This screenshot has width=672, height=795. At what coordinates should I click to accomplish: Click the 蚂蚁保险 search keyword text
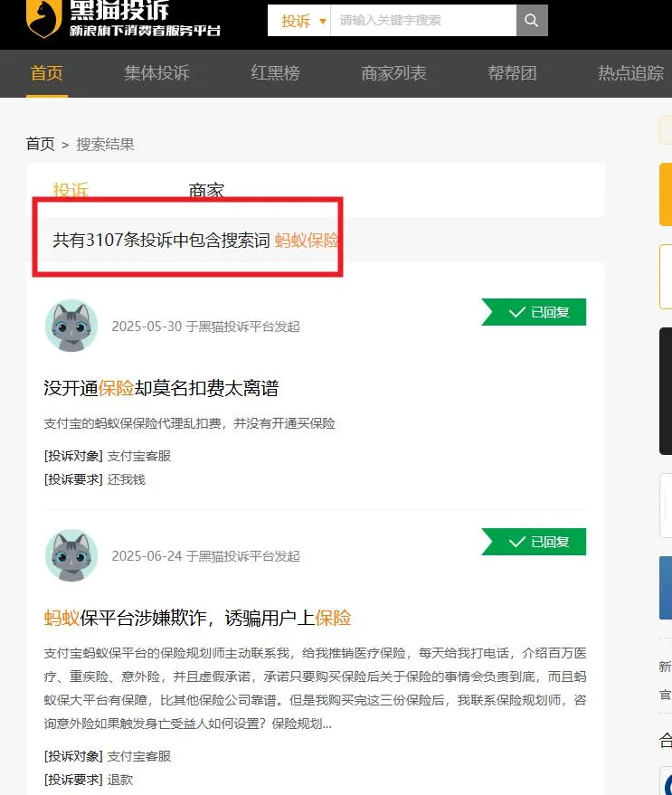pos(307,240)
